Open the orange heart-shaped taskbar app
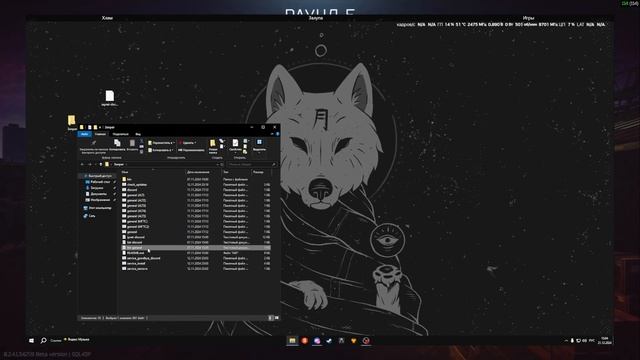Screen dimensions: 640x360 tap(353, 340)
